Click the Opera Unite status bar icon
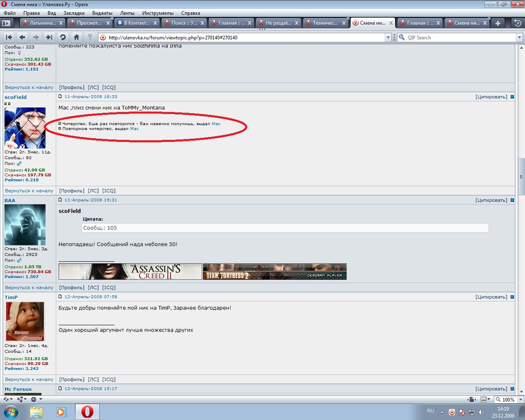525x420 pixels. tap(21, 399)
